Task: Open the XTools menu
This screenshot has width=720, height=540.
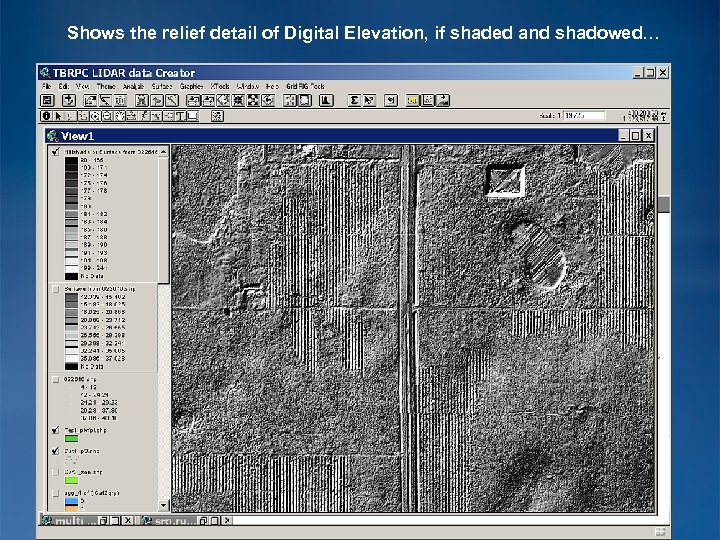Action: click(x=220, y=86)
